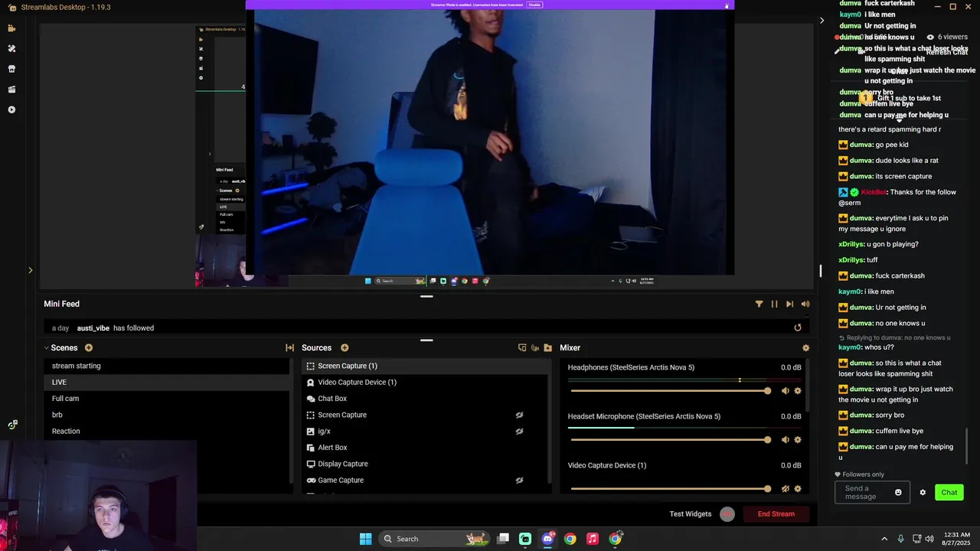Open the Editor icon in left sidebar
This screenshot has height=551, width=980.
point(11,28)
